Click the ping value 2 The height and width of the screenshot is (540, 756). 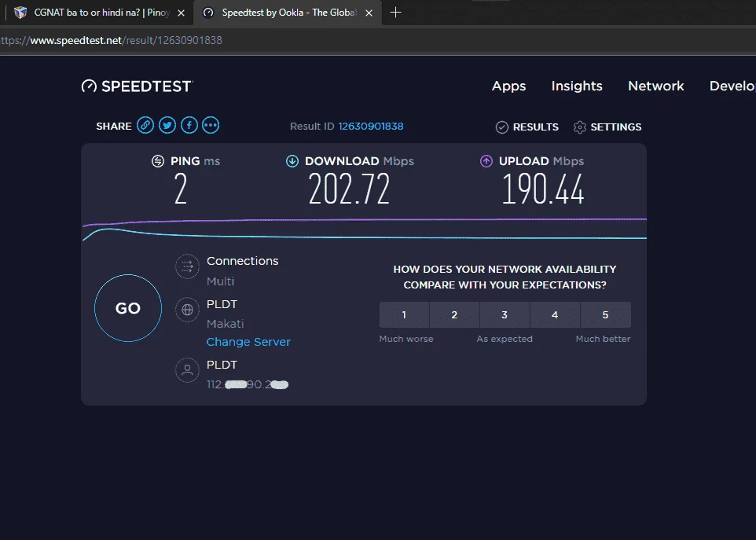point(180,189)
